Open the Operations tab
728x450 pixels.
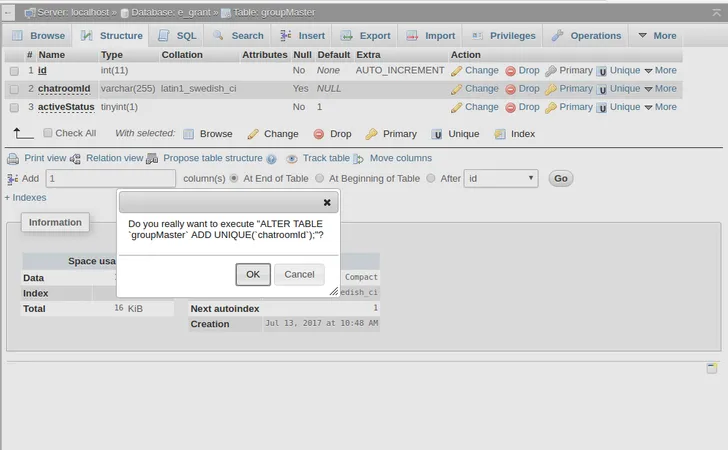pos(586,36)
